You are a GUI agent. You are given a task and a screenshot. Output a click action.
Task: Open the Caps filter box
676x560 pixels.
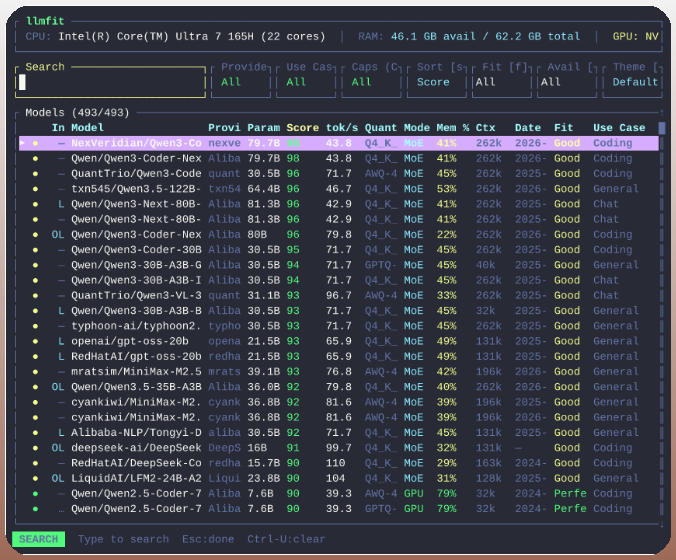pyautogui.click(x=371, y=82)
